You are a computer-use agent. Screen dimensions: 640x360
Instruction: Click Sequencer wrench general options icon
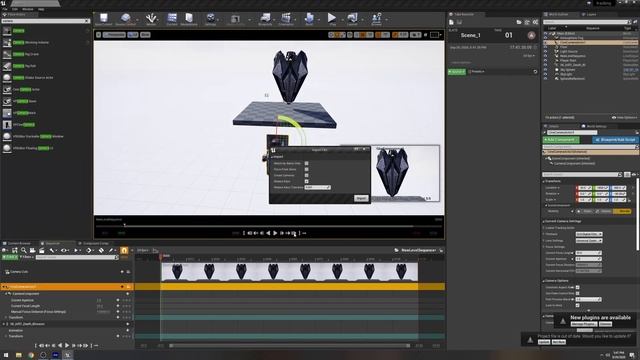pos(52,250)
